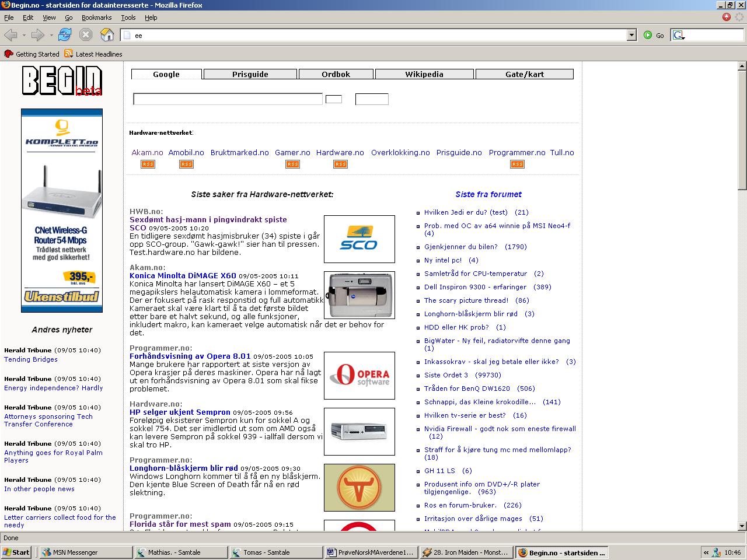Select the Gate/kart tab

click(x=525, y=74)
